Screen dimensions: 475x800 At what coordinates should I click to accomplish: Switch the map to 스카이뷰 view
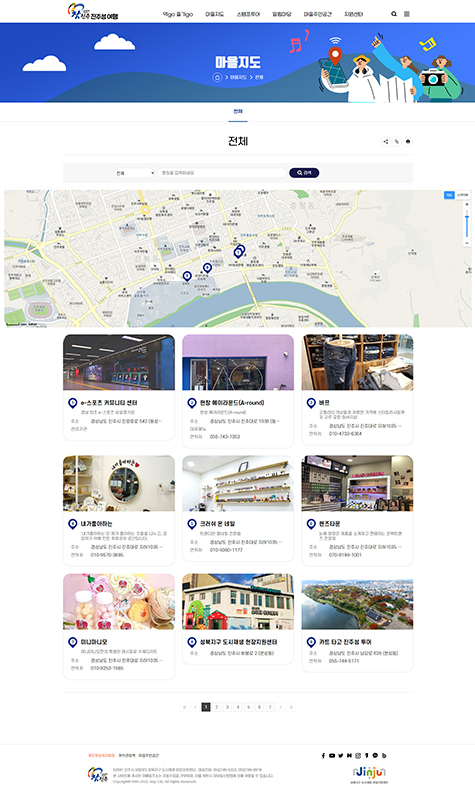pos(462,195)
